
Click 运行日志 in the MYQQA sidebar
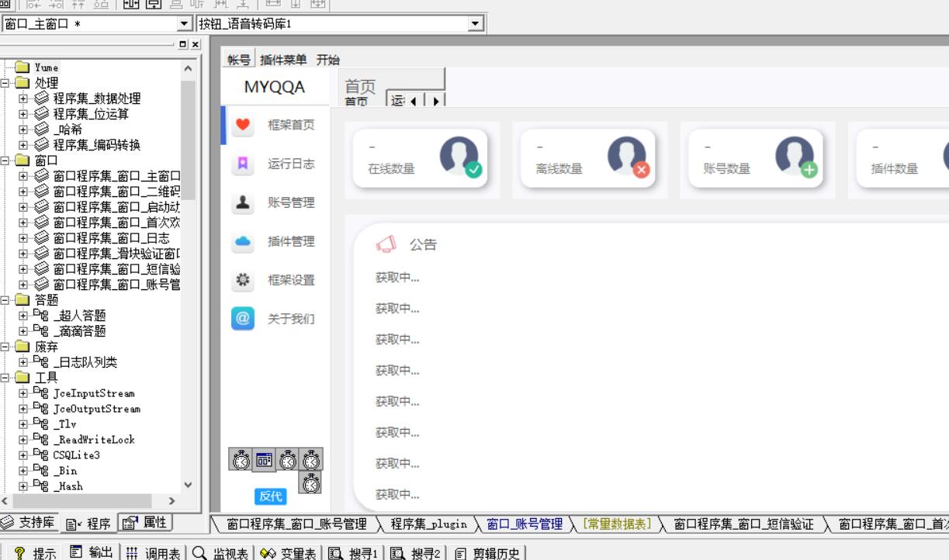pyautogui.click(x=291, y=164)
